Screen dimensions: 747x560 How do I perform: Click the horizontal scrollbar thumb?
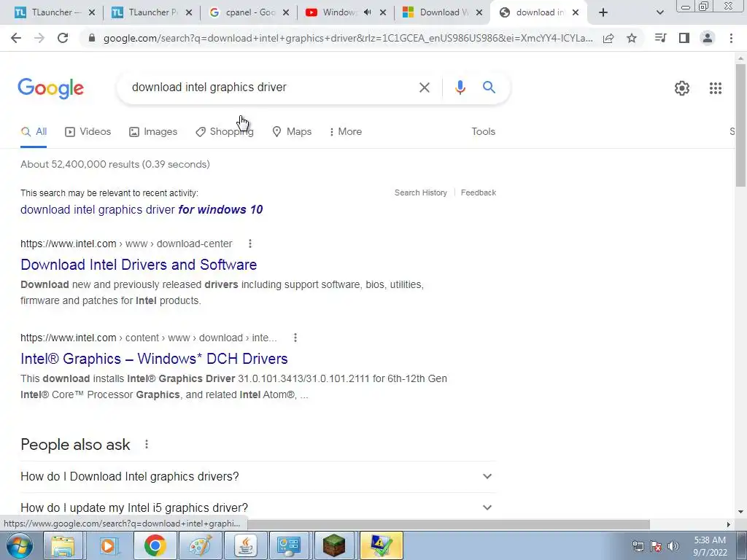coord(448,524)
